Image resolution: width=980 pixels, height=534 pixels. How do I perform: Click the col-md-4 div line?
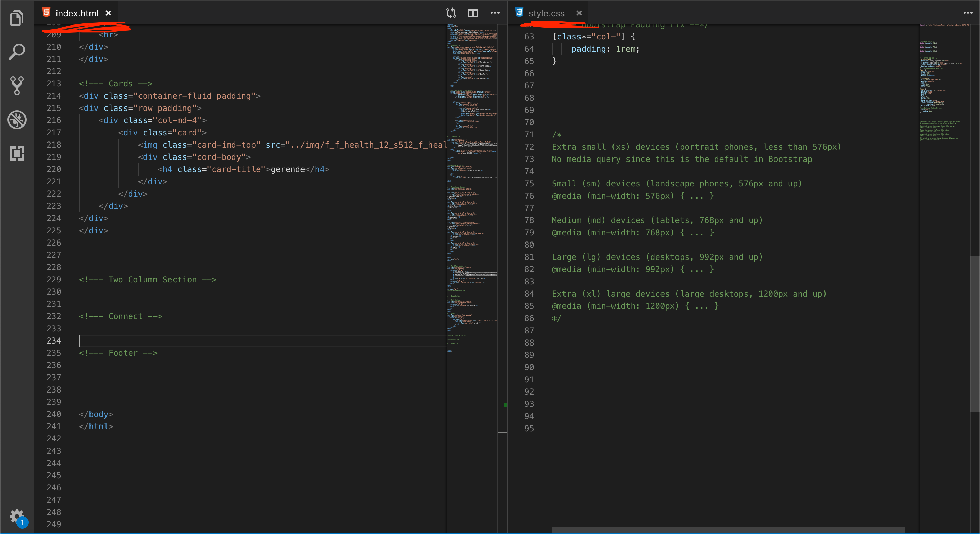[152, 120]
